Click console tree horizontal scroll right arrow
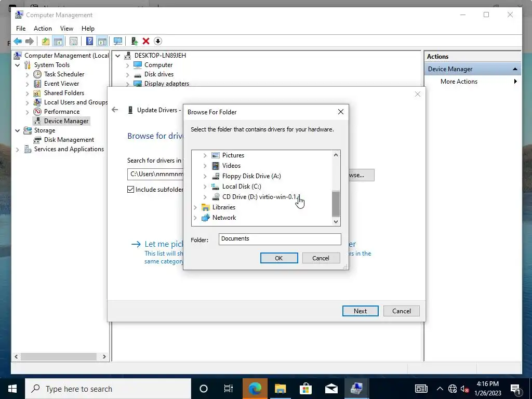 [x=104, y=356]
